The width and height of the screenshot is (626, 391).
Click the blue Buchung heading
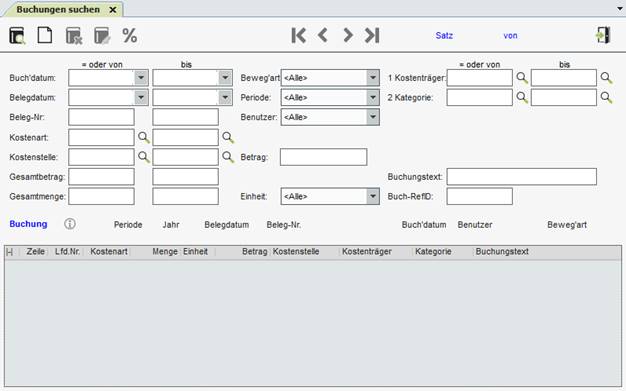28,224
